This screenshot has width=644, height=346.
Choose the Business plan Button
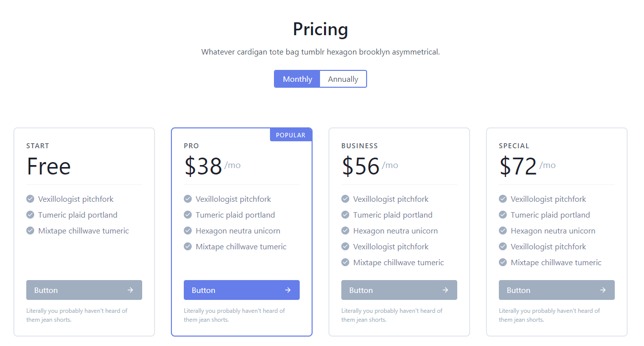(x=399, y=290)
